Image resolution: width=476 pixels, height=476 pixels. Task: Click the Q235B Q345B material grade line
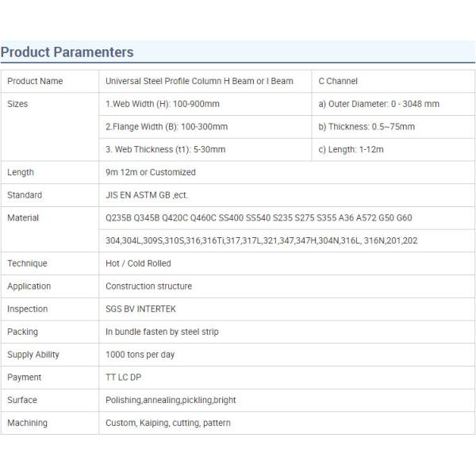coord(259,218)
